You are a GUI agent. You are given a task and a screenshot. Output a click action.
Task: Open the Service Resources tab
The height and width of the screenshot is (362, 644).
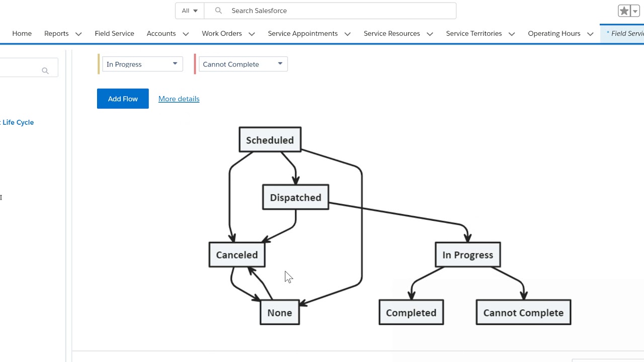point(392,33)
